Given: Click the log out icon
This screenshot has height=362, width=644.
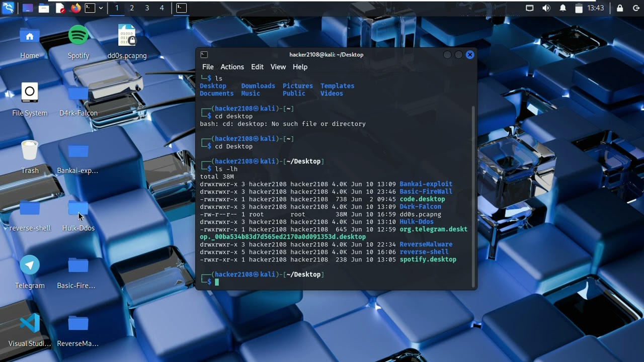Looking at the screenshot, I should [635, 8].
